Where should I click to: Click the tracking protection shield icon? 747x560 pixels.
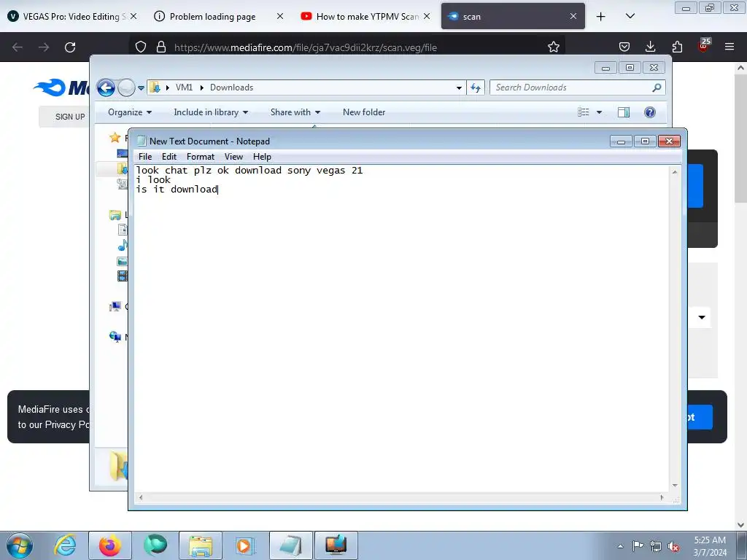tap(141, 47)
